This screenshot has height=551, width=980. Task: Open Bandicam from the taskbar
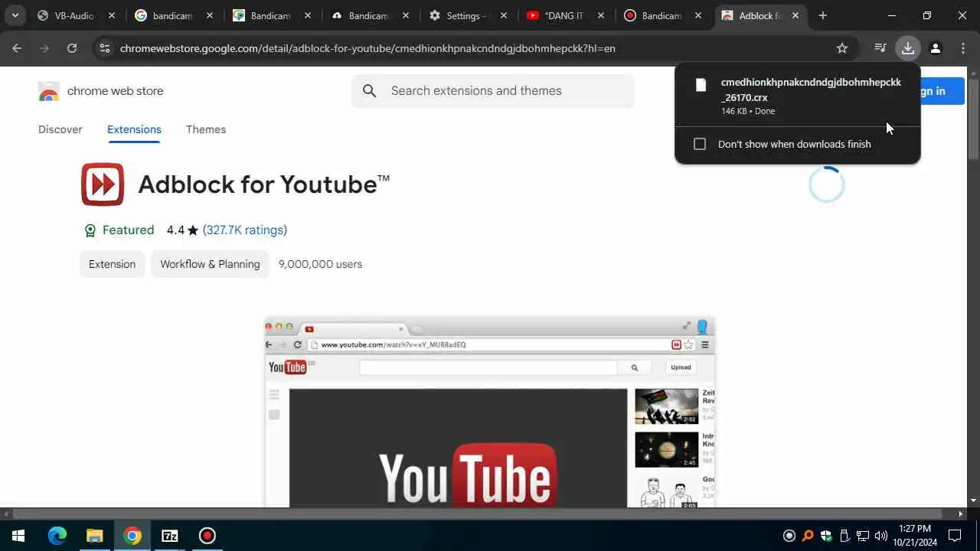[207, 536]
